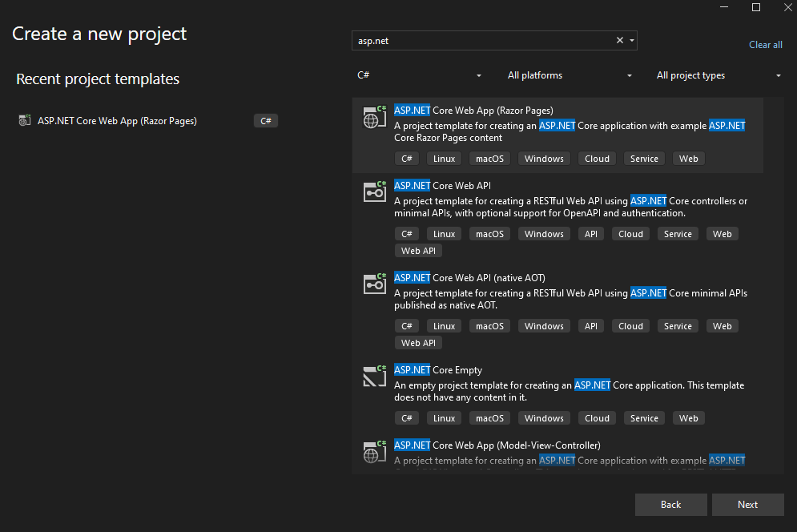Open the All platforms filter dropdown
Image resolution: width=797 pixels, height=532 pixels.
[x=570, y=75]
